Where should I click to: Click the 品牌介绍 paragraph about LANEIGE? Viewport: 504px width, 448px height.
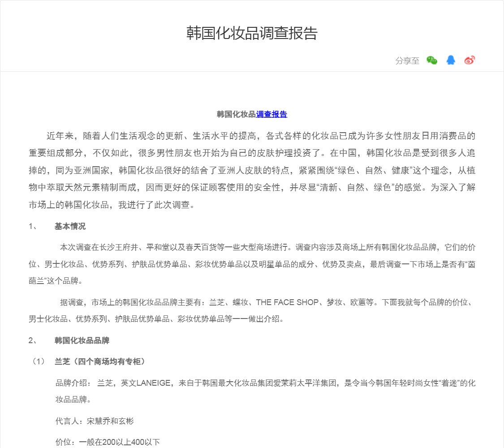(266, 391)
